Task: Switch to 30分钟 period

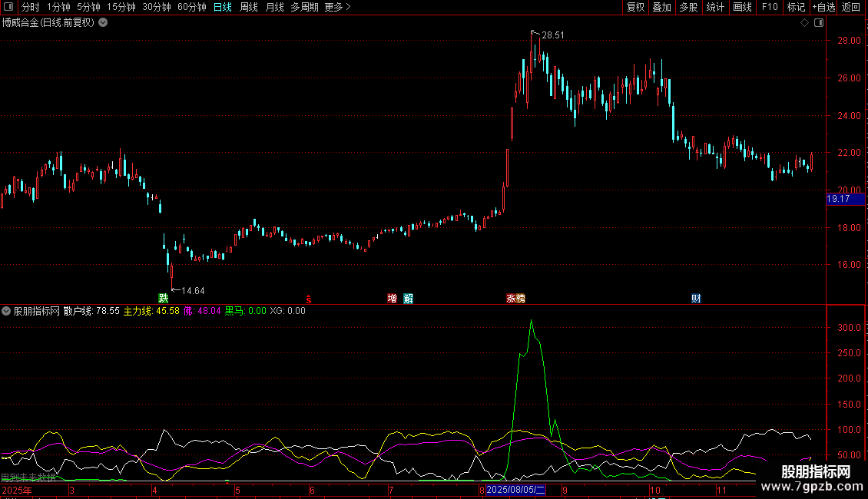Action: (x=157, y=7)
